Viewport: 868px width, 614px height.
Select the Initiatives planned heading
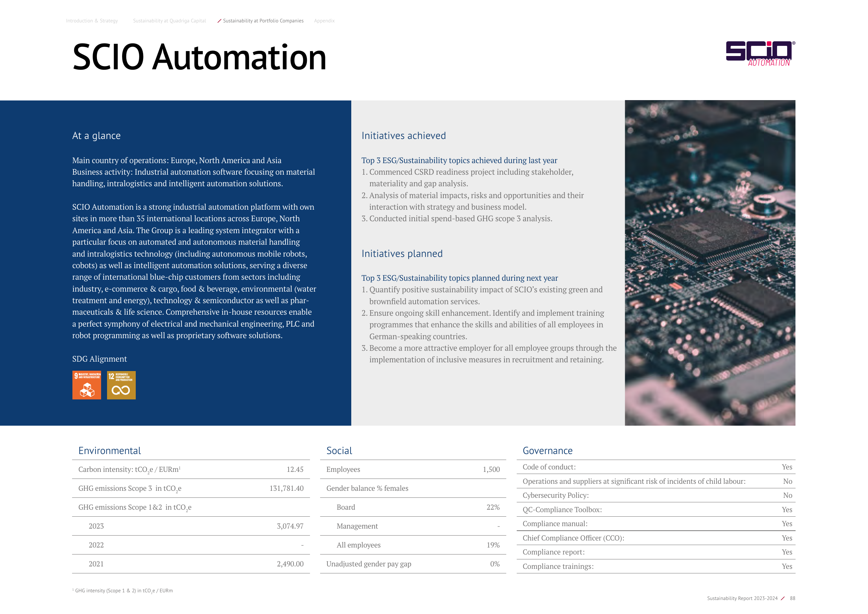402,253
